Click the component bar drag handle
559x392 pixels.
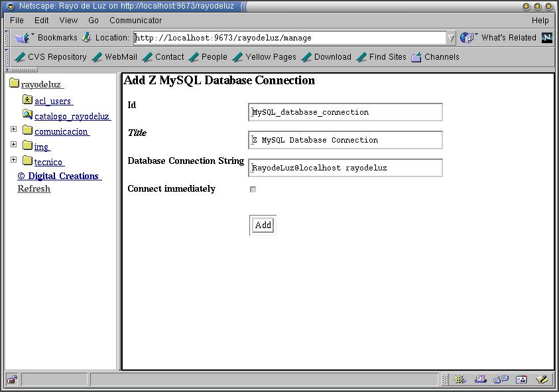point(444,379)
